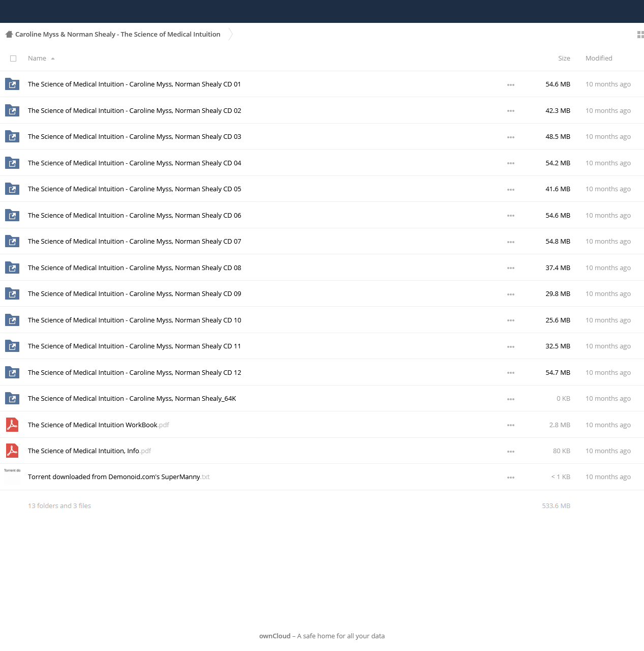Follow the ownCloud footer link
The height and width of the screenshot is (651, 644).
(x=275, y=636)
